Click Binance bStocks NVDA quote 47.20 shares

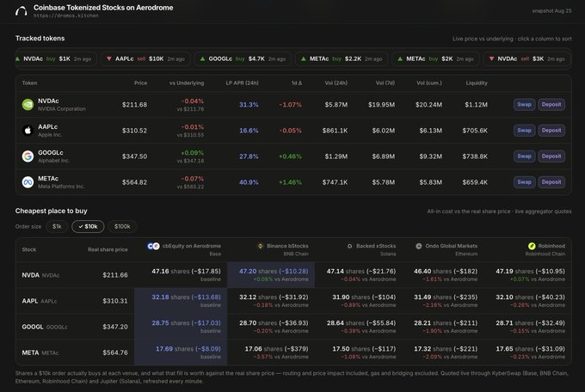274,272
